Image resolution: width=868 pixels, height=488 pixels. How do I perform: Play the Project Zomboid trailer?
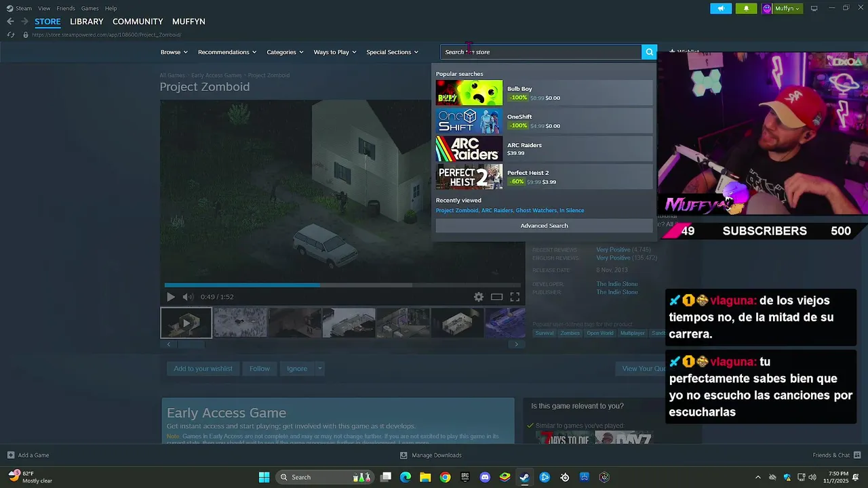pos(170,297)
